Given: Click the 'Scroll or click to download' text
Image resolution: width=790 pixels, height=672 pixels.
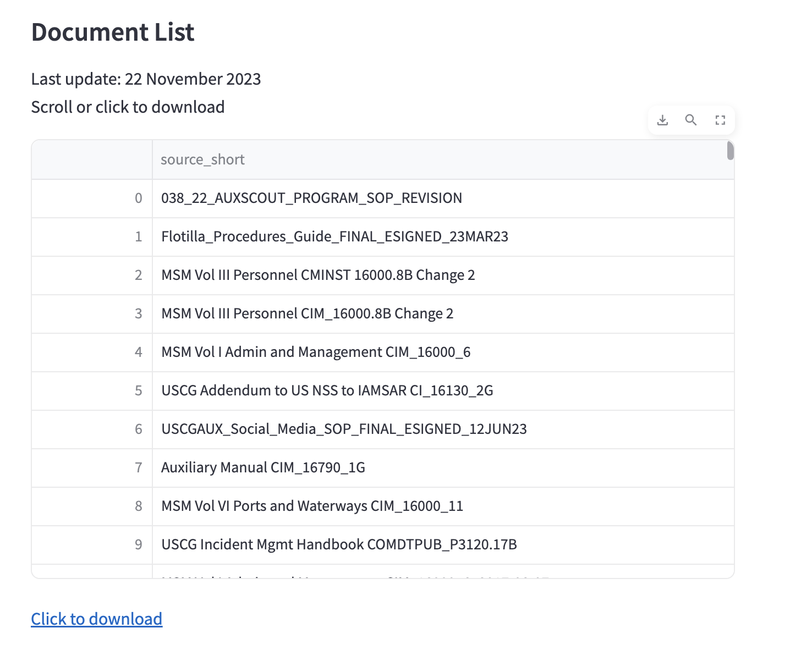Looking at the screenshot, I should [x=128, y=107].
